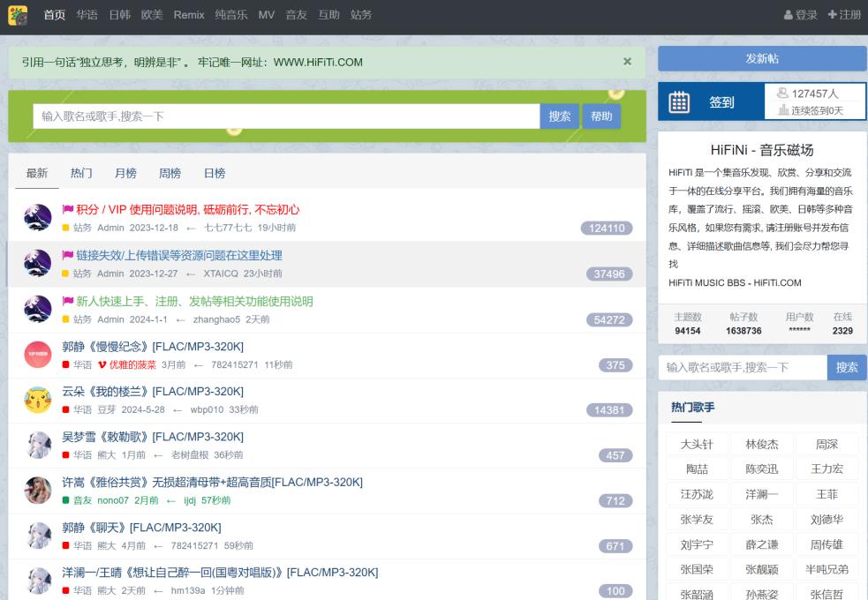Click the HiFiNi site logo icon
868x600 pixels.
coord(18,15)
